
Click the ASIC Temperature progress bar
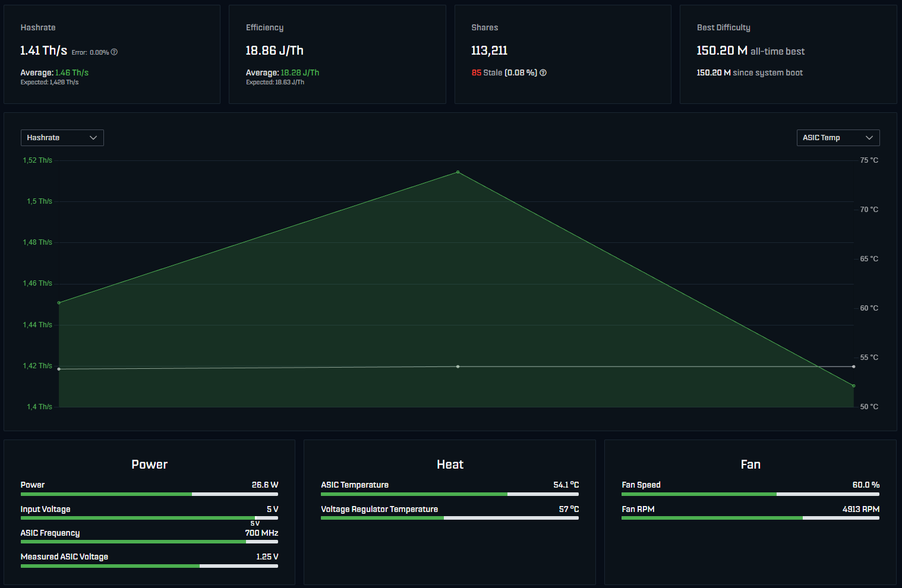[450, 494]
